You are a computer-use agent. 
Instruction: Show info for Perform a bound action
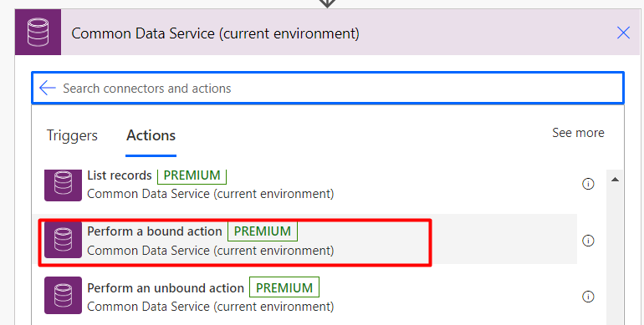tap(588, 241)
